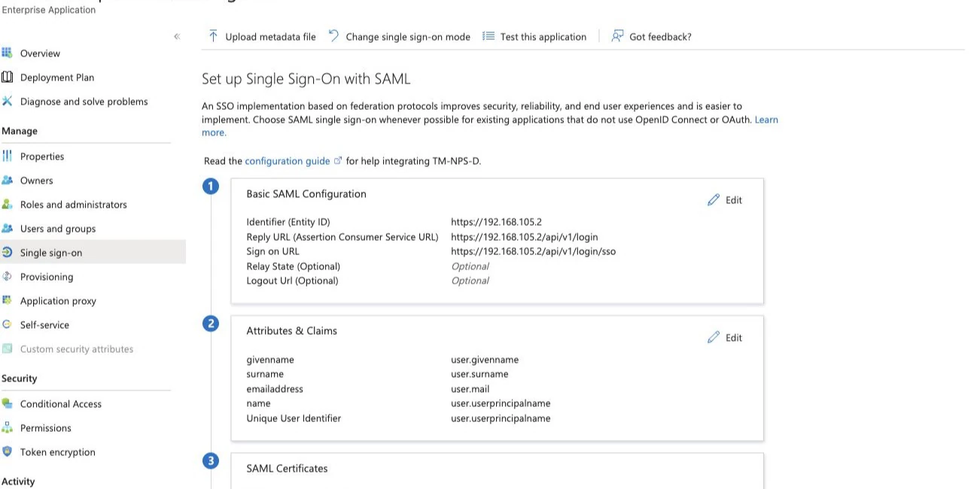Click the Single sign-on icon

pos(7,252)
